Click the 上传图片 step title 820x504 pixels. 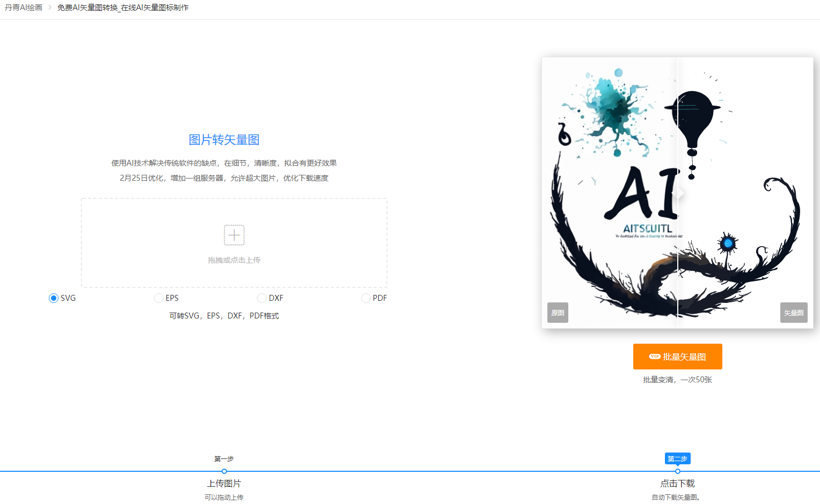click(x=224, y=484)
